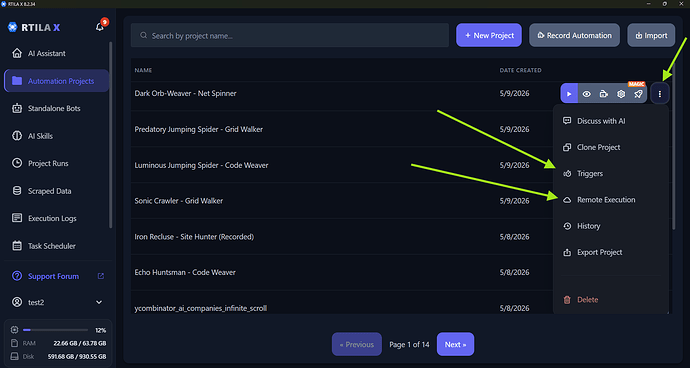
Task: Toggle the three-dot more options button
Action: (x=660, y=94)
